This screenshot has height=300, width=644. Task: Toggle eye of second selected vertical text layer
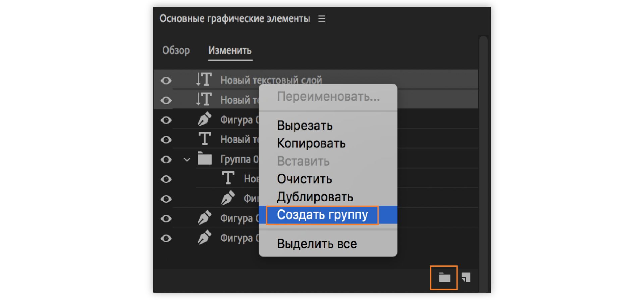pos(166,100)
